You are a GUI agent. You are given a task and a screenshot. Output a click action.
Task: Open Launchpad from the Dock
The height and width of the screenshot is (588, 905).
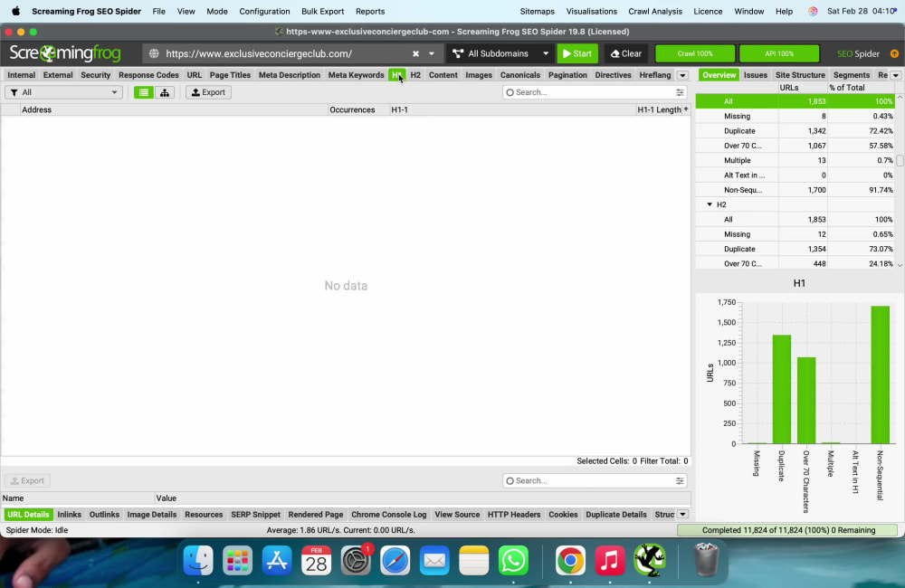(x=237, y=560)
